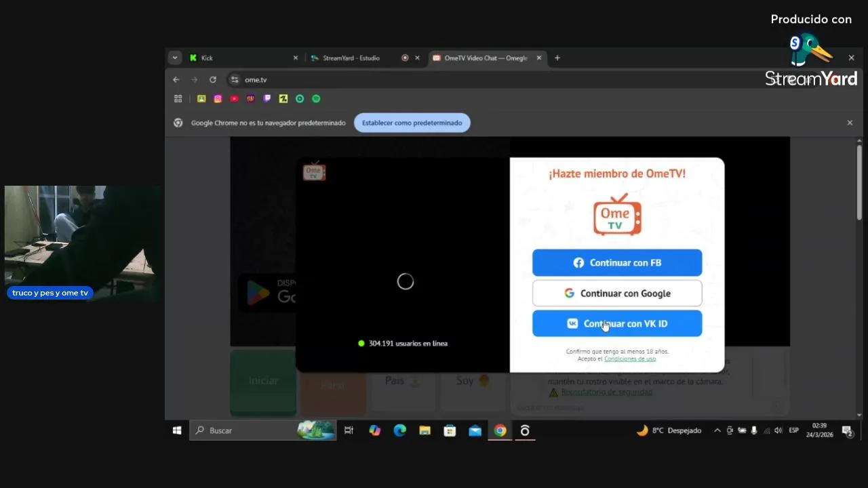
Task: Click the Buscar taskbar search box
Action: pos(262,430)
